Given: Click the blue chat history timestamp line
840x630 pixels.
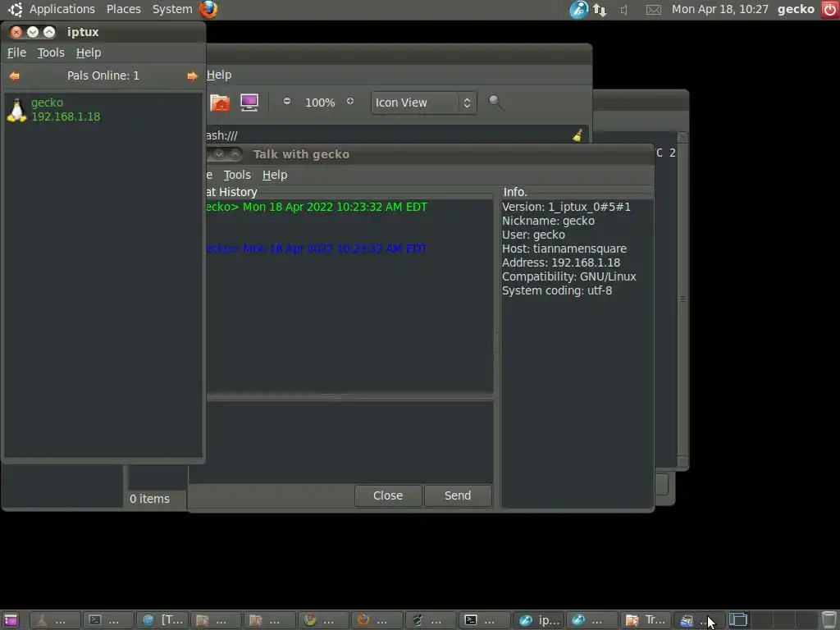Looking at the screenshot, I should [317, 249].
